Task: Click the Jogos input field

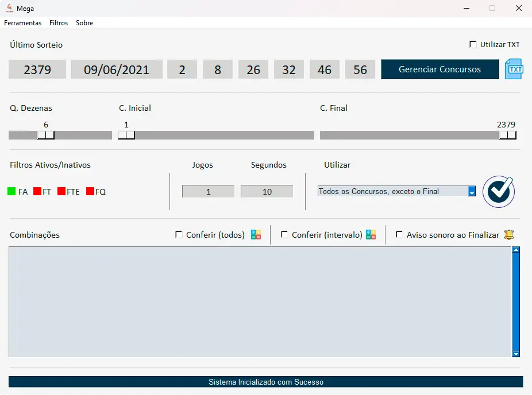Action: pos(208,192)
